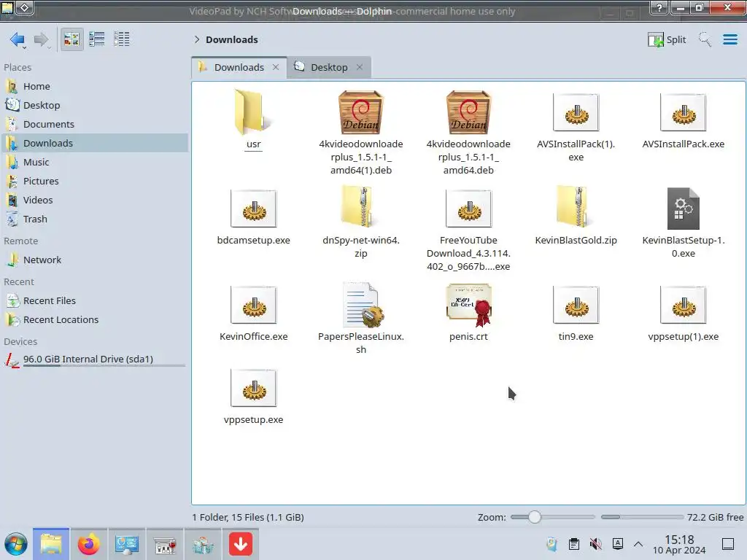
Task: Open Network under Remote
Action: (94, 260)
